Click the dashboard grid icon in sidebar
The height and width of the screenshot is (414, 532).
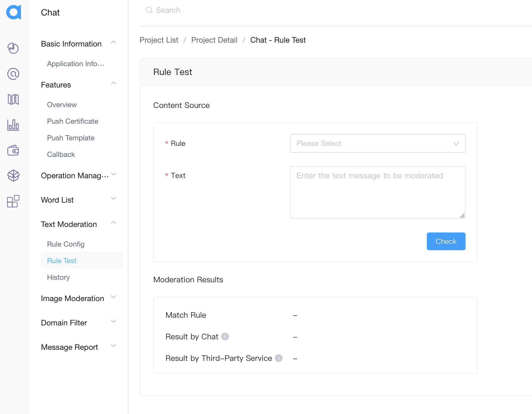[x=13, y=201]
